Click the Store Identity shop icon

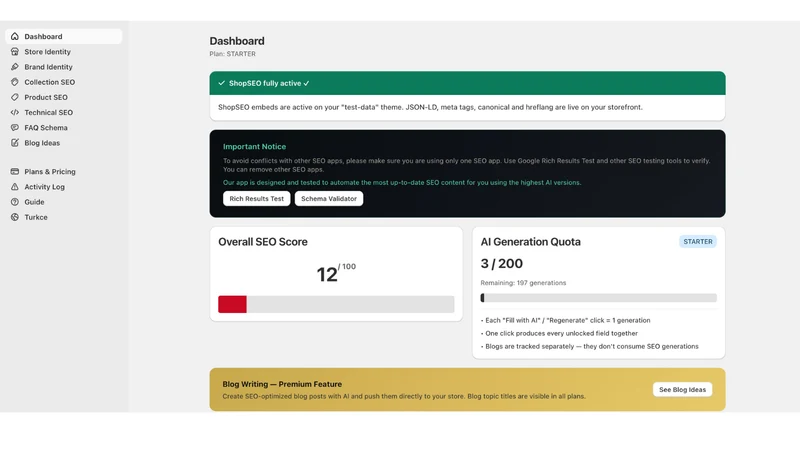pyautogui.click(x=15, y=52)
